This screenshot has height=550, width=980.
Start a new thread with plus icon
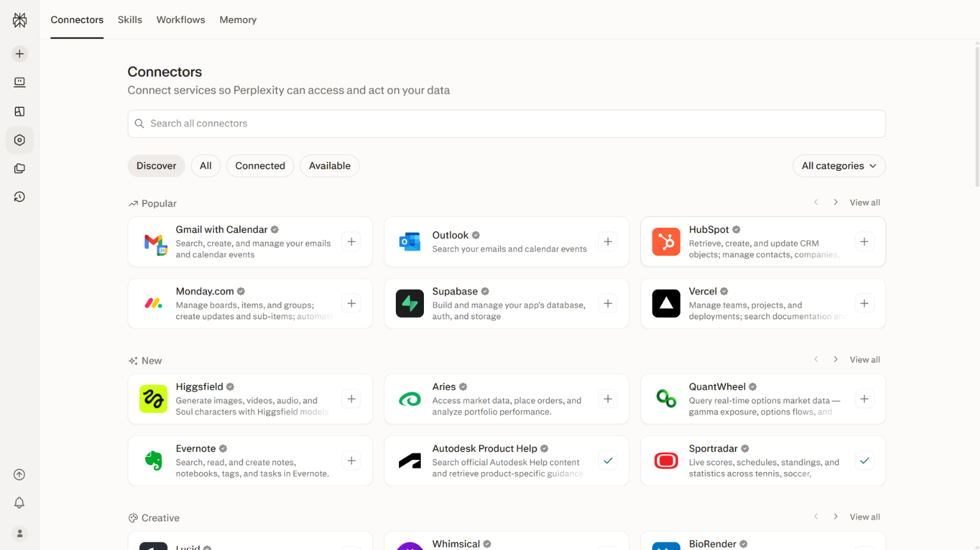[20, 54]
